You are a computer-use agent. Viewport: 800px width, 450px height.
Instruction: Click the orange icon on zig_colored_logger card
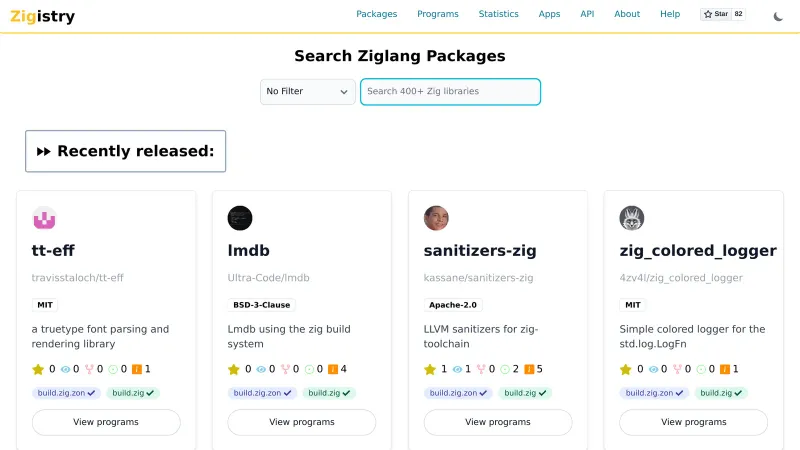[x=724, y=369]
